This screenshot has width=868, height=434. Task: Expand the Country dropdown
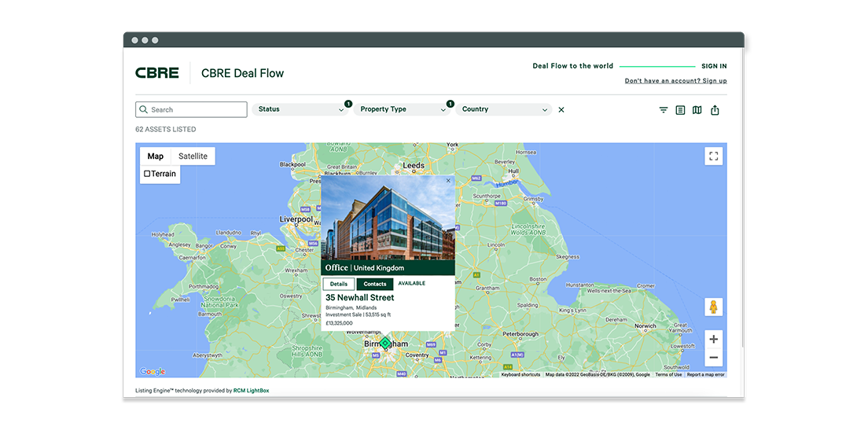coord(505,110)
